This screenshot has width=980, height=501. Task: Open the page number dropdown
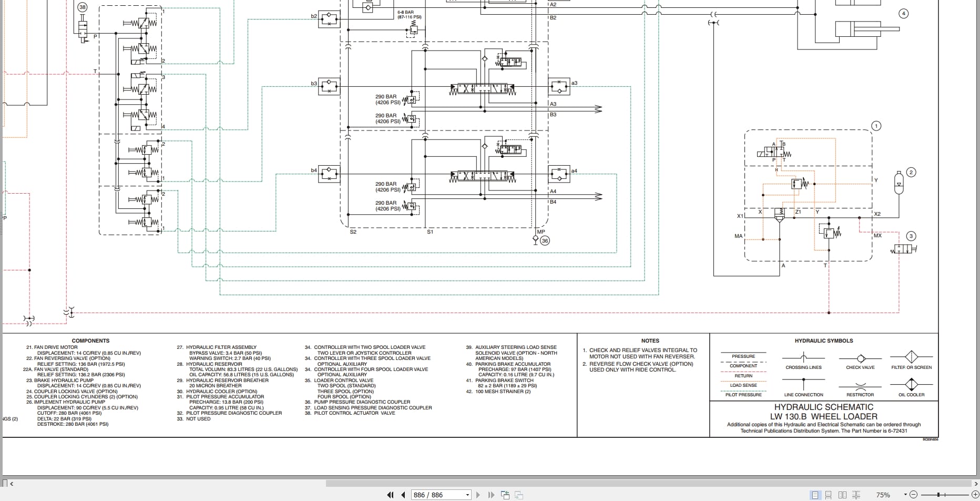click(467, 495)
